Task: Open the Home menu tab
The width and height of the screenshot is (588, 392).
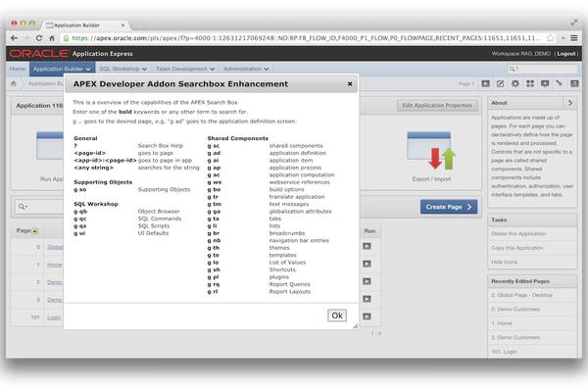Action: 18,69
